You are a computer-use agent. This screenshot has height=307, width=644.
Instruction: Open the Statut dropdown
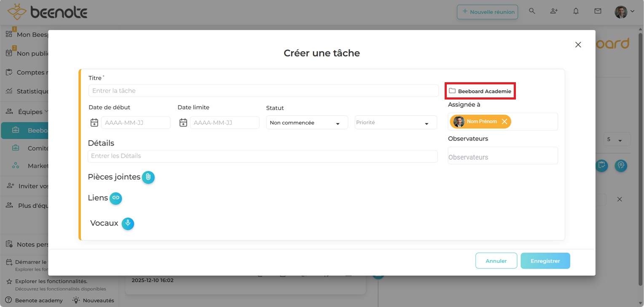pos(307,123)
